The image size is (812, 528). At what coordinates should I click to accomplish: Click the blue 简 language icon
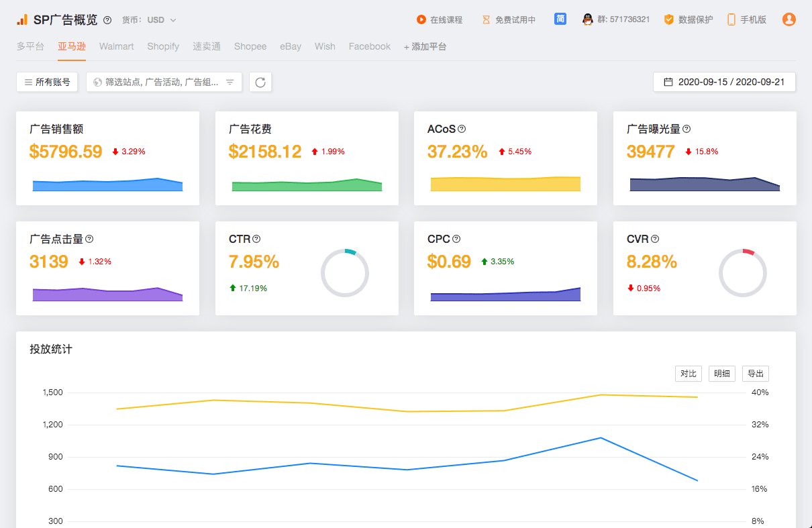560,19
